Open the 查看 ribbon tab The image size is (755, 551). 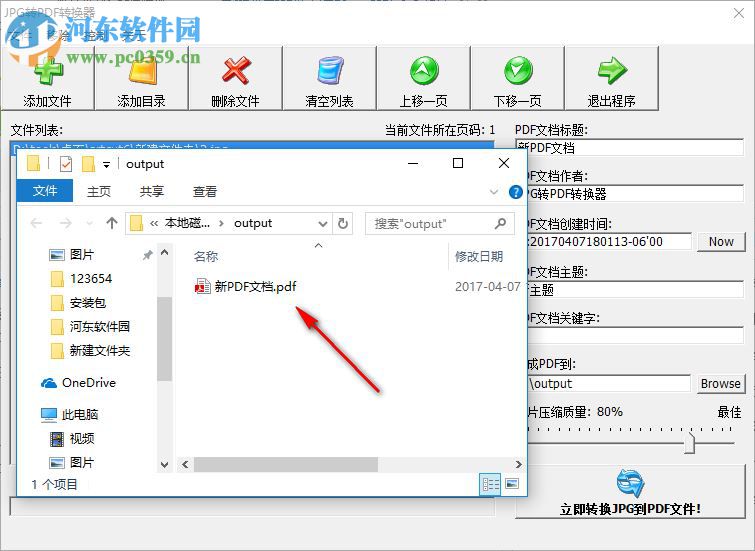click(x=205, y=191)
